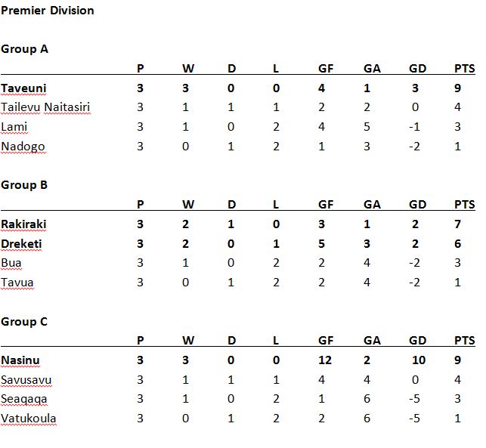486x448 pixels.
Task: Click the Rakiraki team name
Action: coord(23,224)
